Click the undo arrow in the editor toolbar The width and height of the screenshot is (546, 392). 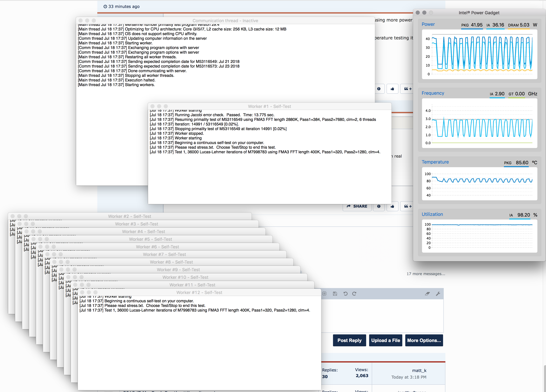click(x=345, y=293)
